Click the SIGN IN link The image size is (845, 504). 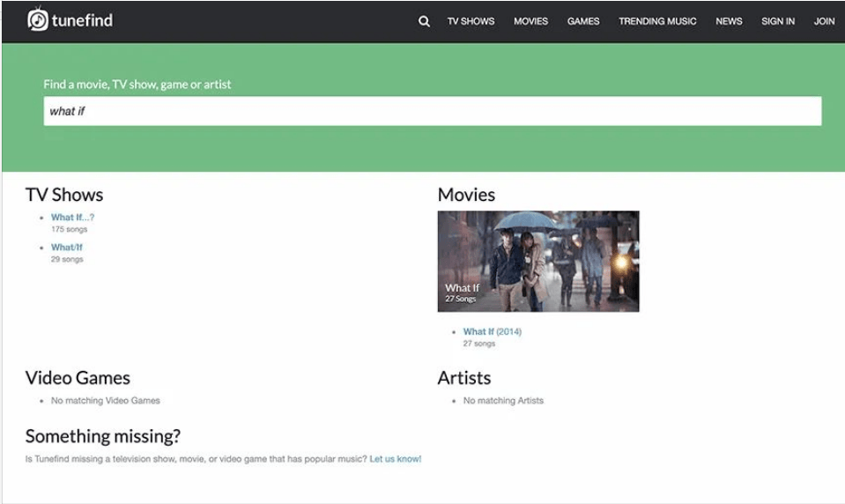point(777,21)
